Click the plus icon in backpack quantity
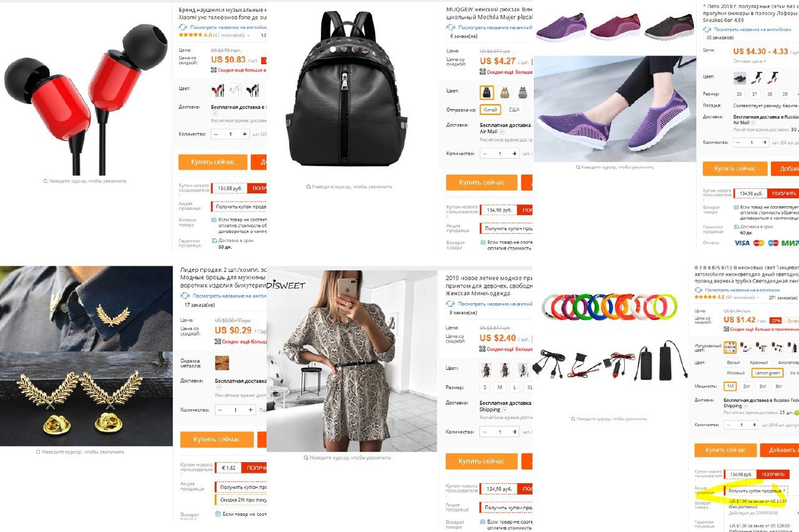 515,153
